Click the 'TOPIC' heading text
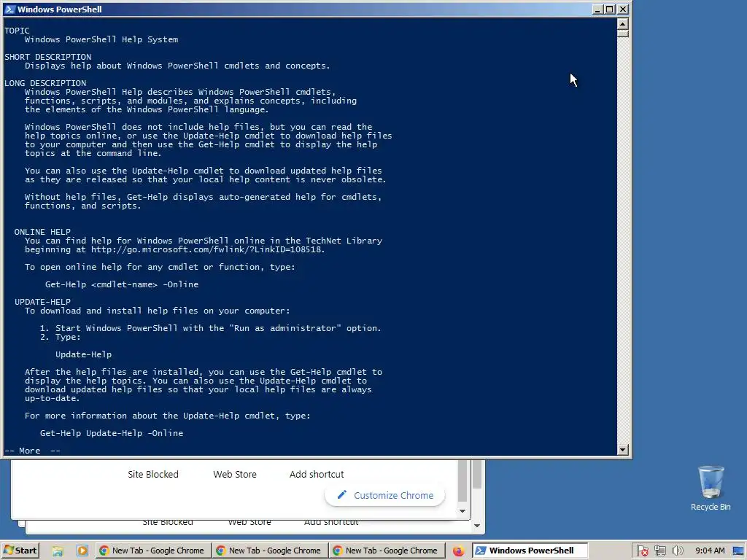The width and height of the screenshot is (747, 560). click(x=18, y=31)
